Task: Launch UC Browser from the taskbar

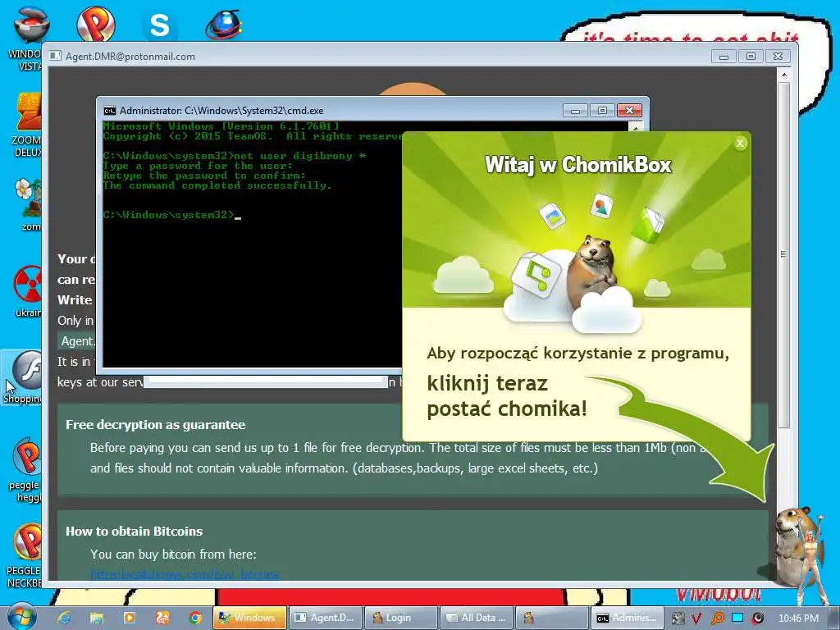Action: 162,618
